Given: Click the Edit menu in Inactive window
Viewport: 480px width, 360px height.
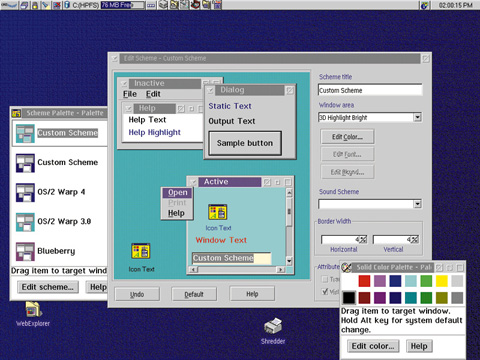Looking at the screenshot, I should click(153, 94).
